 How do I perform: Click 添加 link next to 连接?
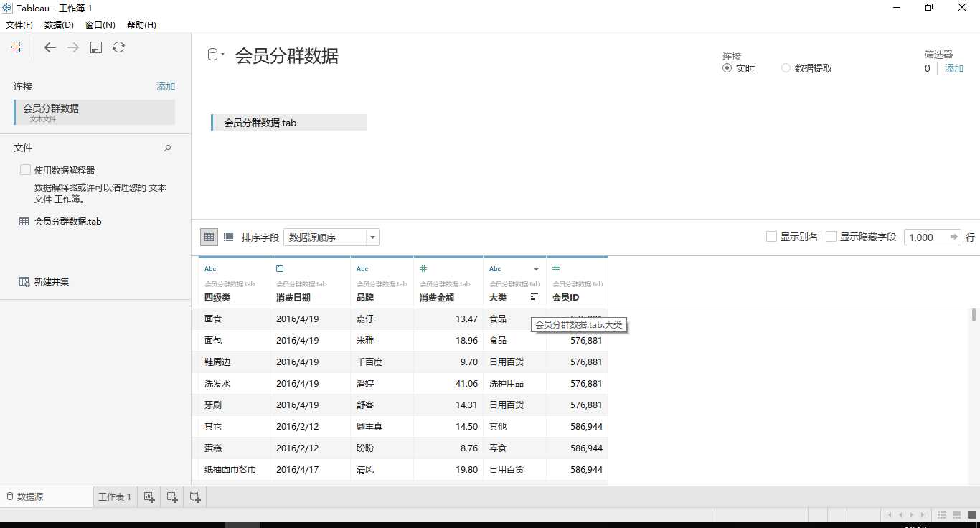166,86
